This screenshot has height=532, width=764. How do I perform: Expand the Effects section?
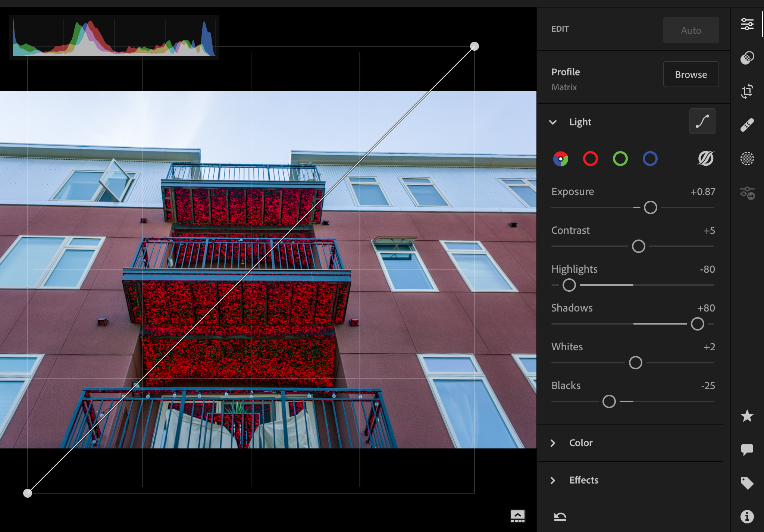(x=553, y=480)
